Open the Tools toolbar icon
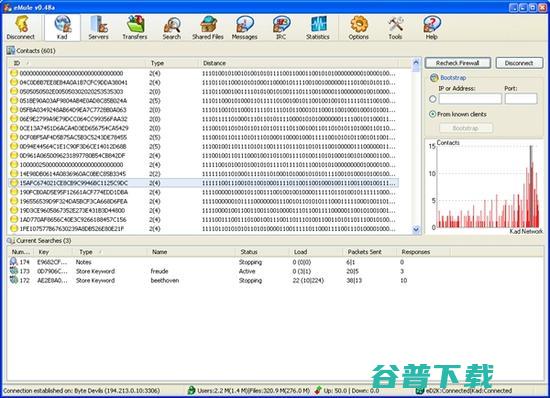Viewport: 550px width, 398px height. coord(395,28)
